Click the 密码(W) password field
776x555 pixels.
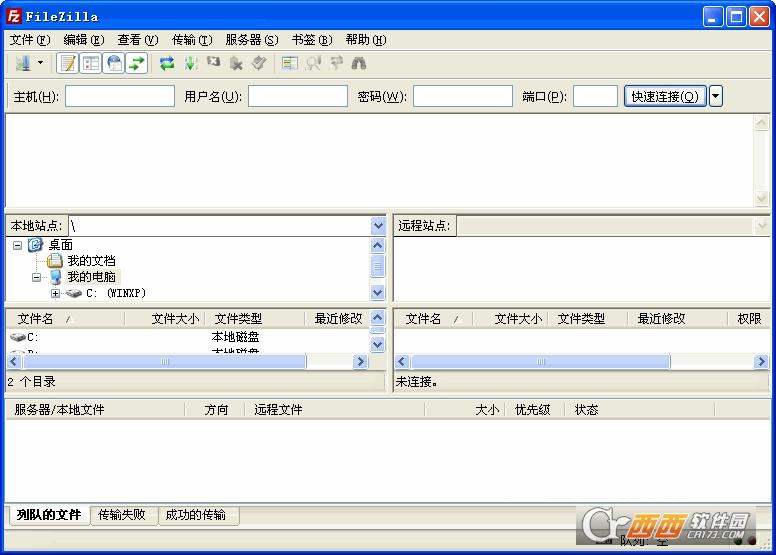click(462, 96)
